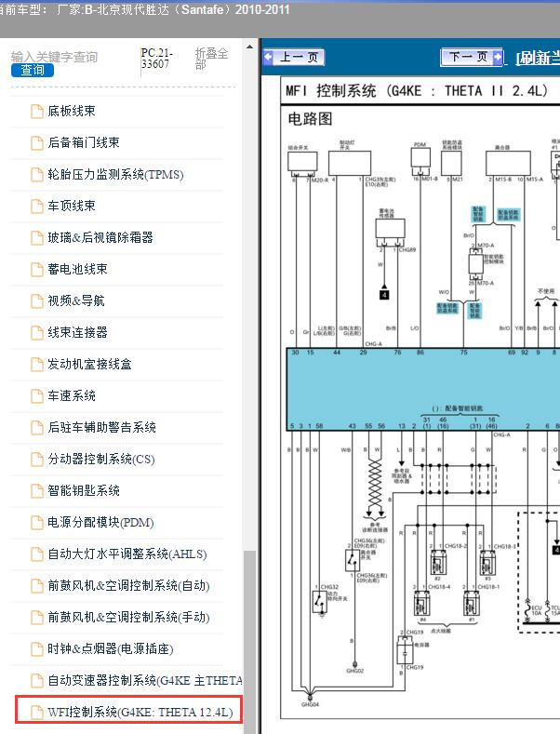Open 电源分配模块(PDM) entry
The image size is (560, 734).
tap(100, 522)
